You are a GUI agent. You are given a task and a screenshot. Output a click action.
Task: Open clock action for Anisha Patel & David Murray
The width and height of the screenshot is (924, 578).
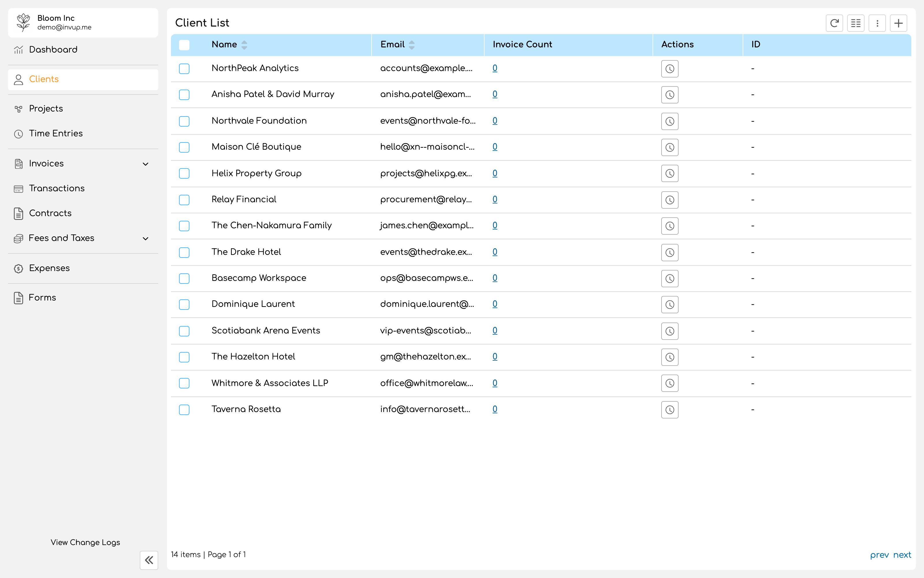[670, 95]
